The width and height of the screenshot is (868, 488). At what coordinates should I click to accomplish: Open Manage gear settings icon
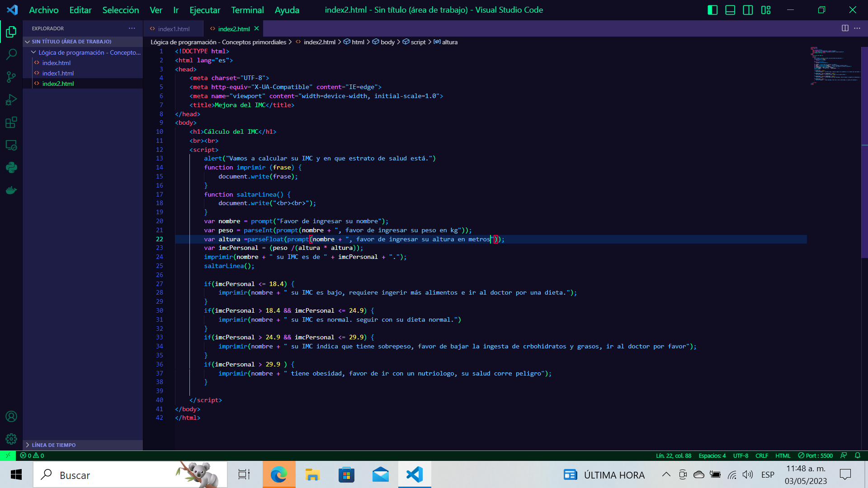11,439
